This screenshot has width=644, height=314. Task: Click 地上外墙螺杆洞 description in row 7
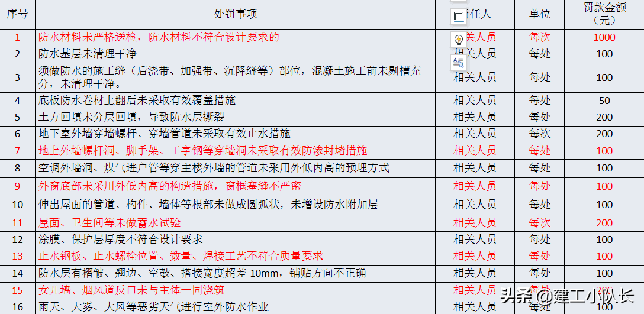point(236,151)
